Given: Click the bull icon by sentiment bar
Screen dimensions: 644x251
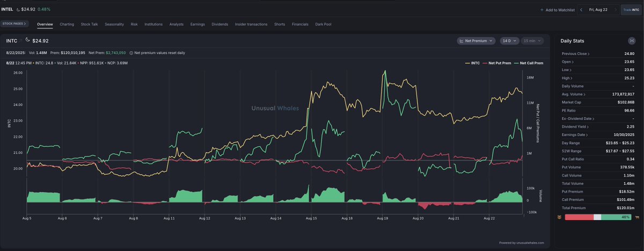Looking at the screenshot, I should [637, 217].
